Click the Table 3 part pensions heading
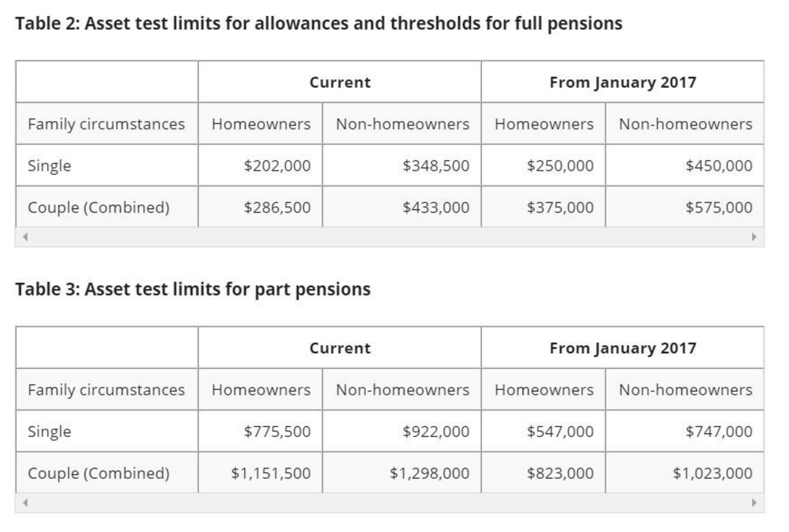Screen dimensions: 789x532 [192, 289]
